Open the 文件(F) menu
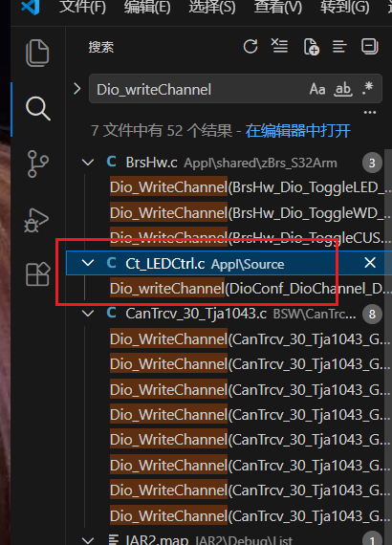This screenshot has width=392, height=545. (x=82, y=7)
